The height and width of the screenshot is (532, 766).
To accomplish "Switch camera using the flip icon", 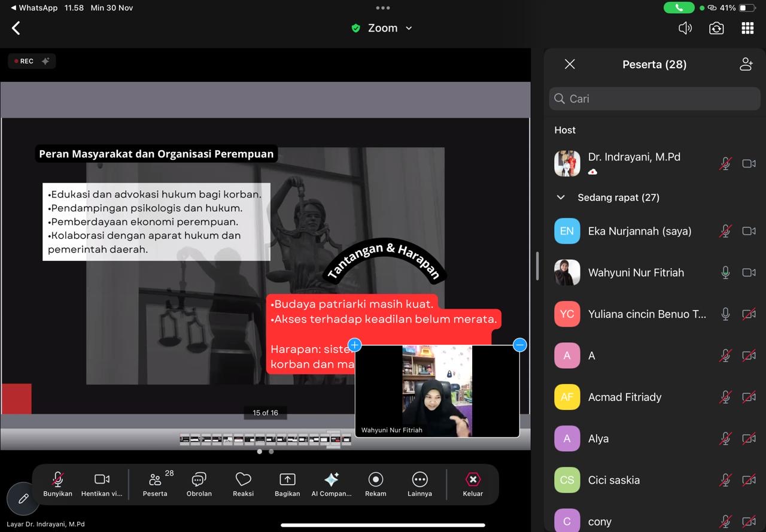I will point(716,28).
